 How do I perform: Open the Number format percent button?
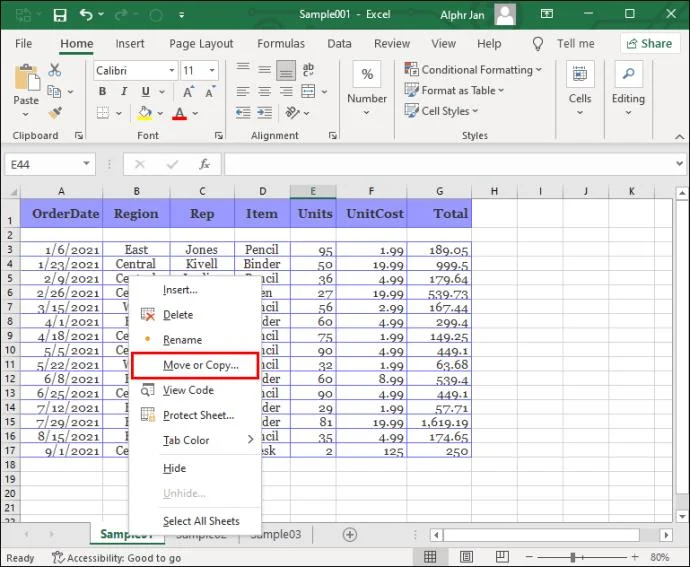(367, 74)
